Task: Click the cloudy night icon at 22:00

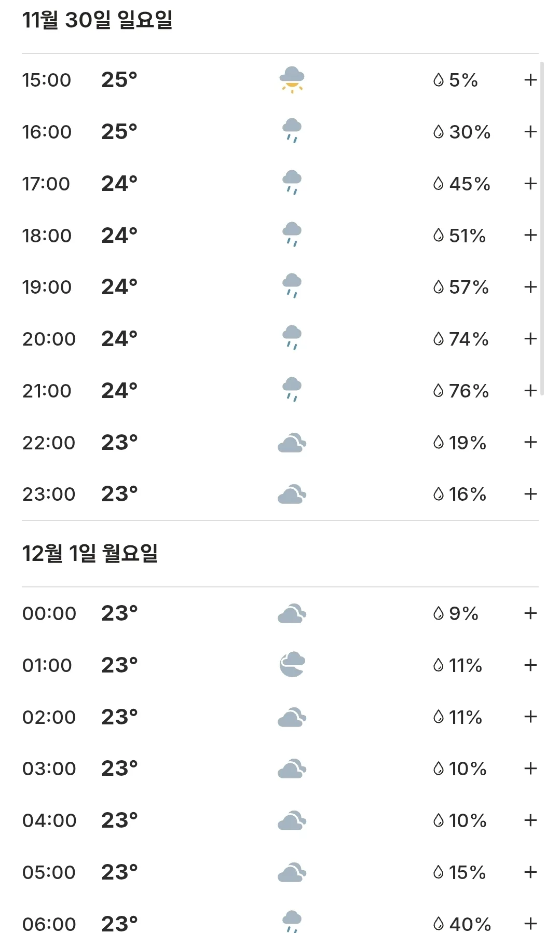Action: pyautogui.click(x=292, y=443)
